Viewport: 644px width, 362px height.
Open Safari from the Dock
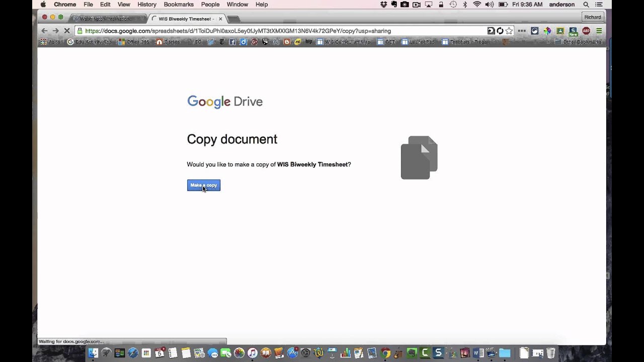133,353
